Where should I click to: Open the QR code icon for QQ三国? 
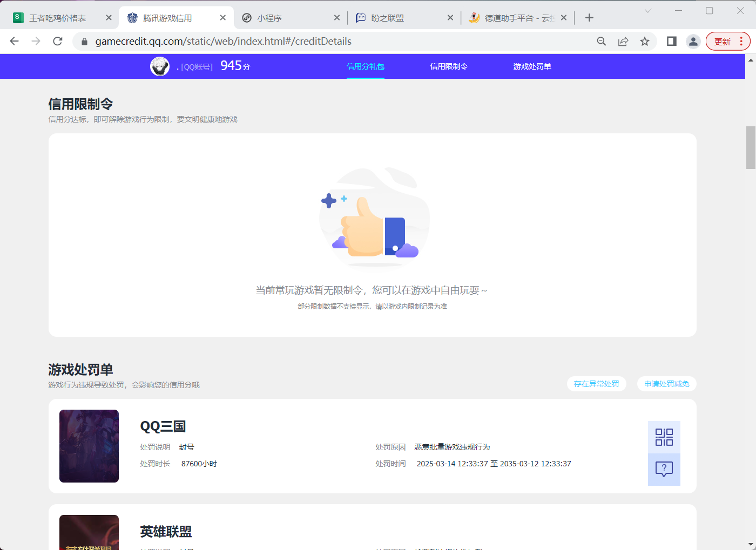(664, 437)
